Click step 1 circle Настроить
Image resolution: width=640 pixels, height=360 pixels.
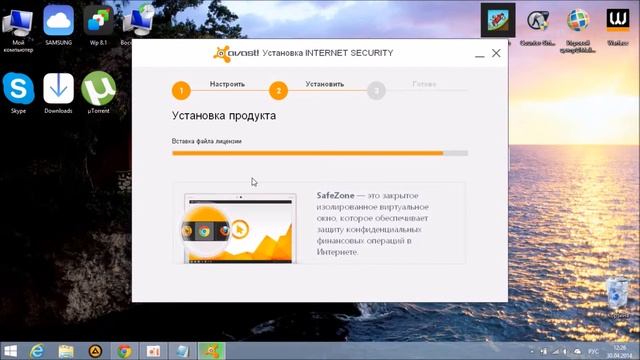tap(181, 91)
